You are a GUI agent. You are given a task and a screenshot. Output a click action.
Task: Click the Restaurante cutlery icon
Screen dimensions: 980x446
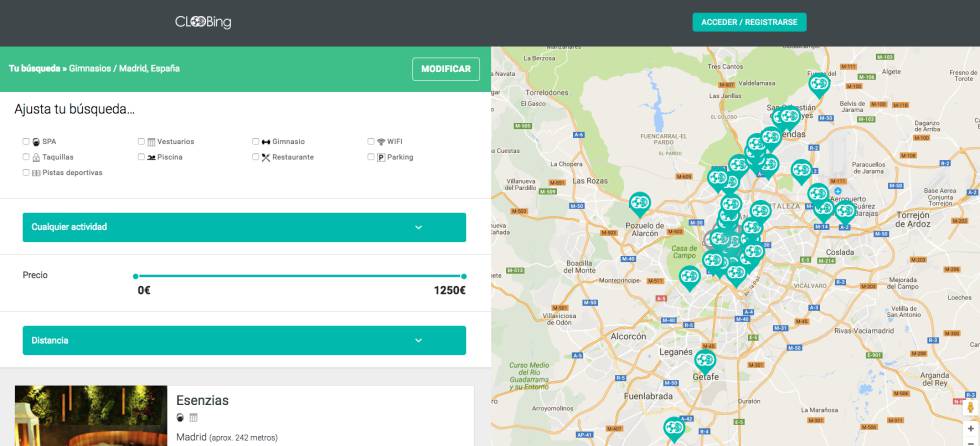[266, 157]
